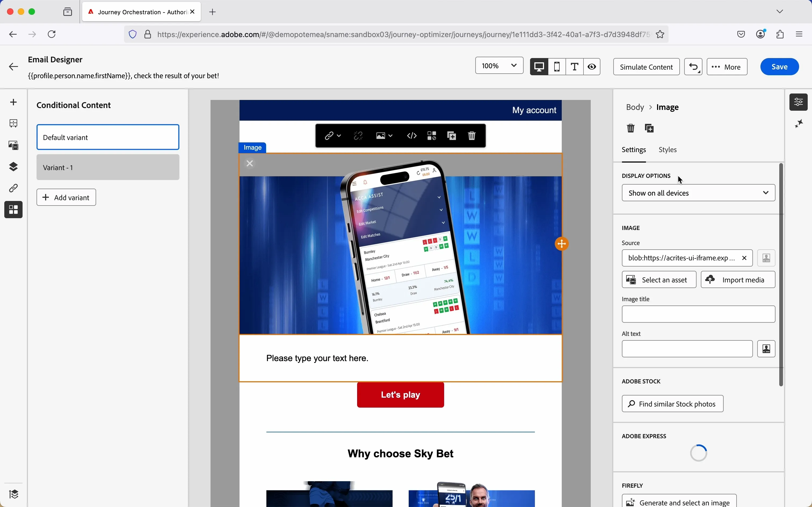
Task: Select Variant - 1
Action: [108, 167]
